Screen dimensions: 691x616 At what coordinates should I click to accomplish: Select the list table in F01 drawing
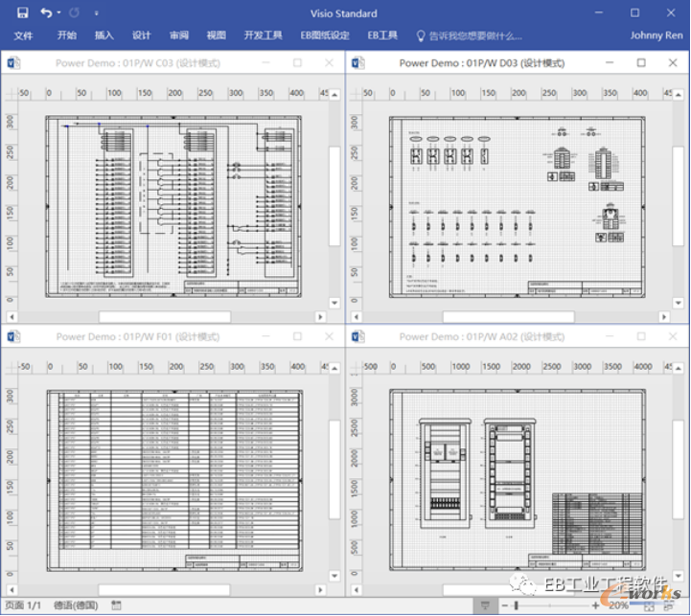(x=179, y=471)
